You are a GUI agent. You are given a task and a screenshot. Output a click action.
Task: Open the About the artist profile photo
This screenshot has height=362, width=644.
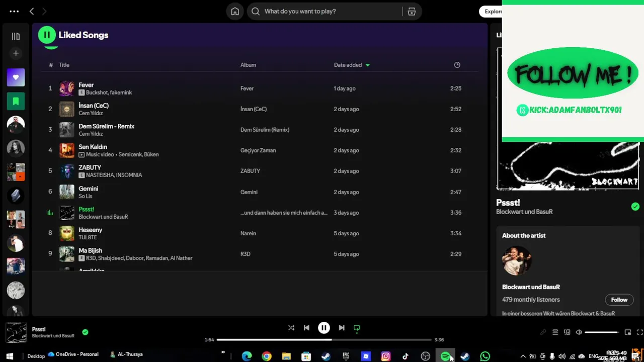517,260
